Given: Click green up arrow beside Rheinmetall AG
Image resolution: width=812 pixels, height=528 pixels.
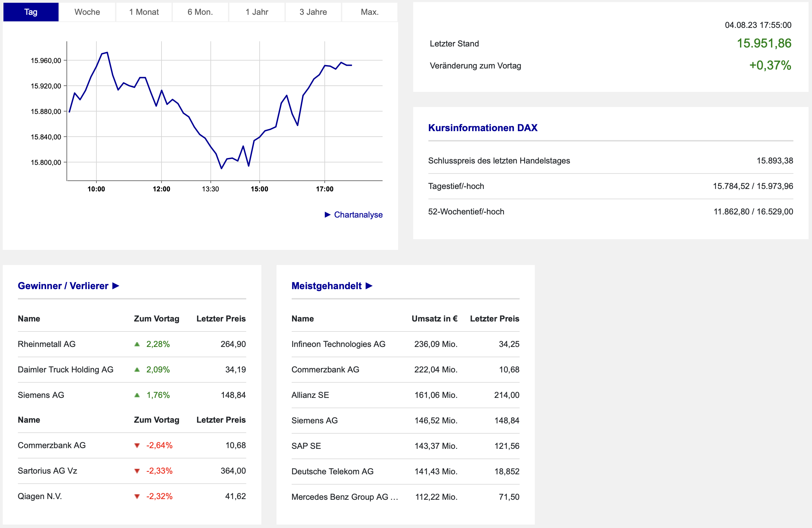Looking at the screenshot, I should (x=137, y=344).
